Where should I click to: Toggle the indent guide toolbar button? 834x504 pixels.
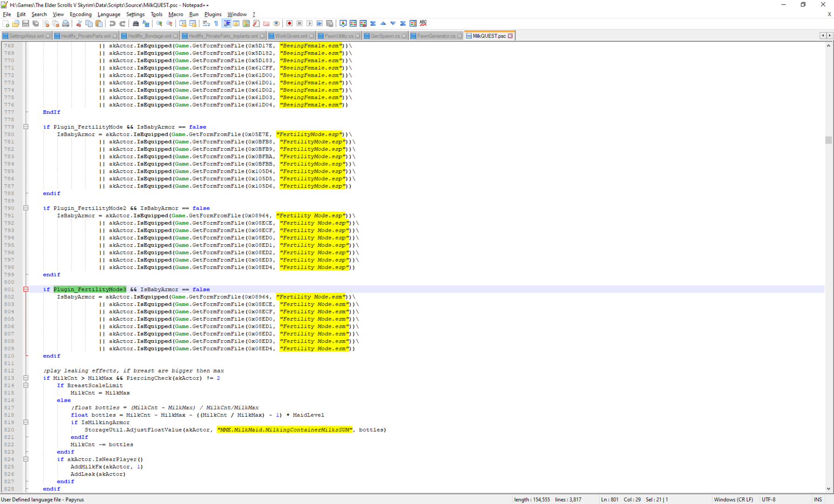coord(226,23)
